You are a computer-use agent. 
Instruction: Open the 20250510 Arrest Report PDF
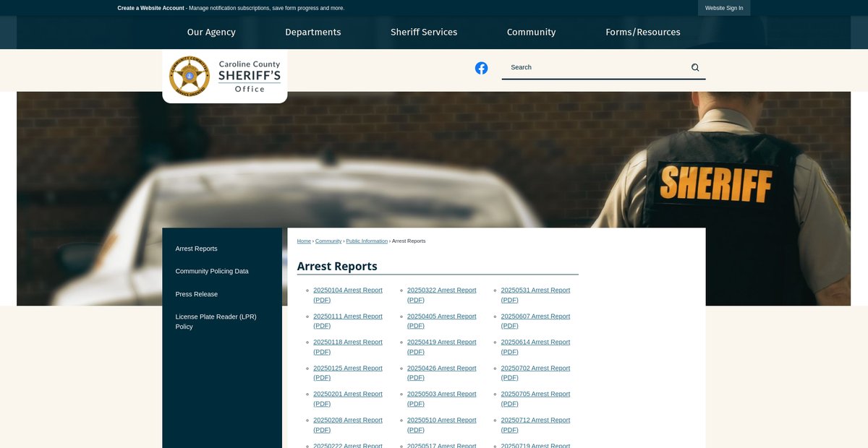click(x=442, y=425)
